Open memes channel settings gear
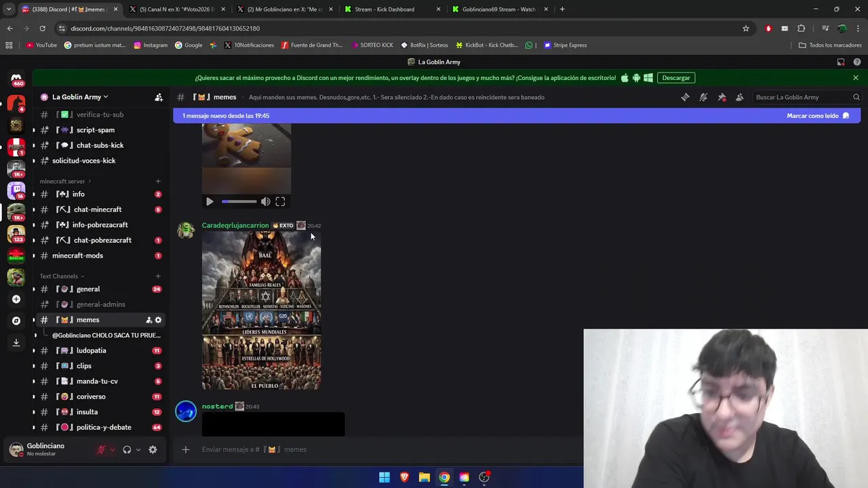This screenshot has height=488, width=868. 158,320
